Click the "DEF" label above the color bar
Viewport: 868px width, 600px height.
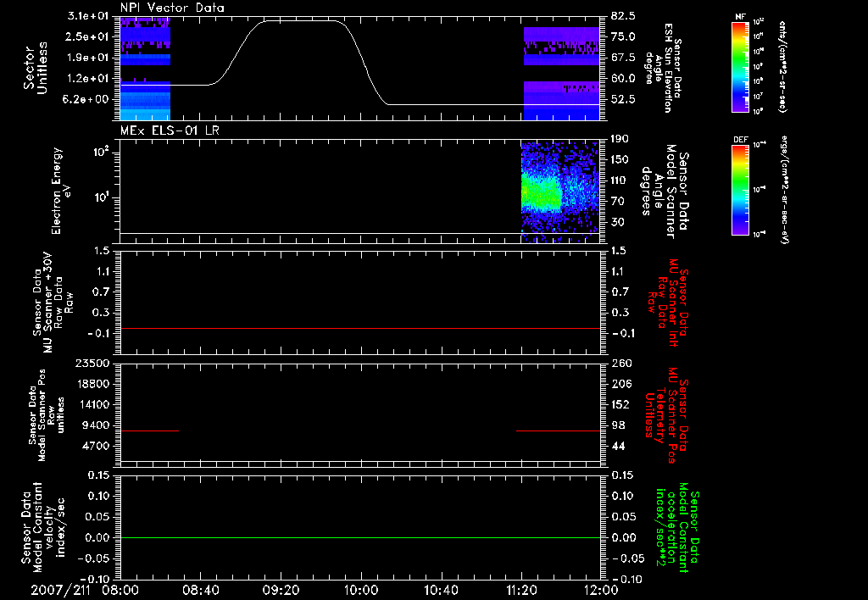[740, 140]
